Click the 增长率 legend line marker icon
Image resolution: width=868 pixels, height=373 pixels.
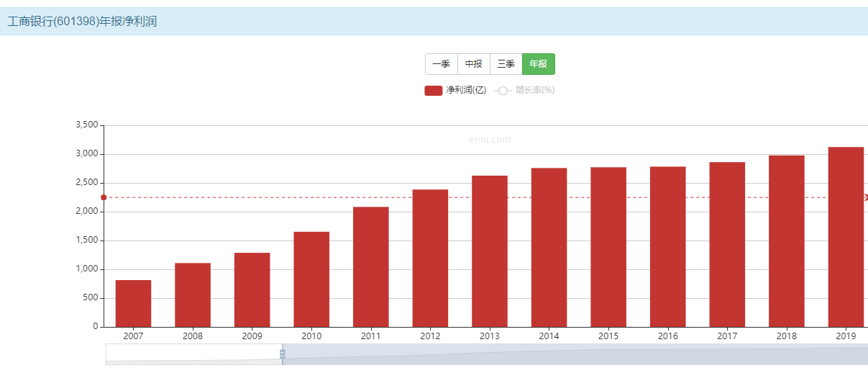click(503, 90)
